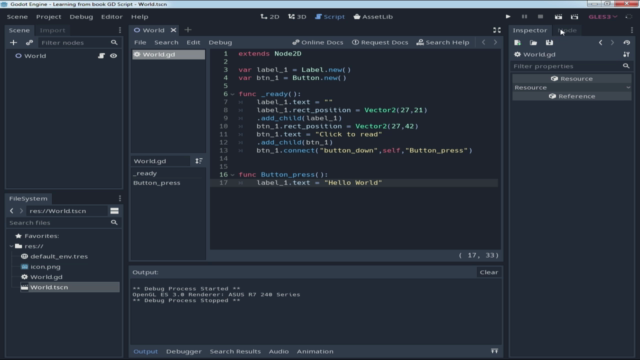Toggle alphabetical sorting of methods list
The image size is (640, 360).
tap(199, 161)
